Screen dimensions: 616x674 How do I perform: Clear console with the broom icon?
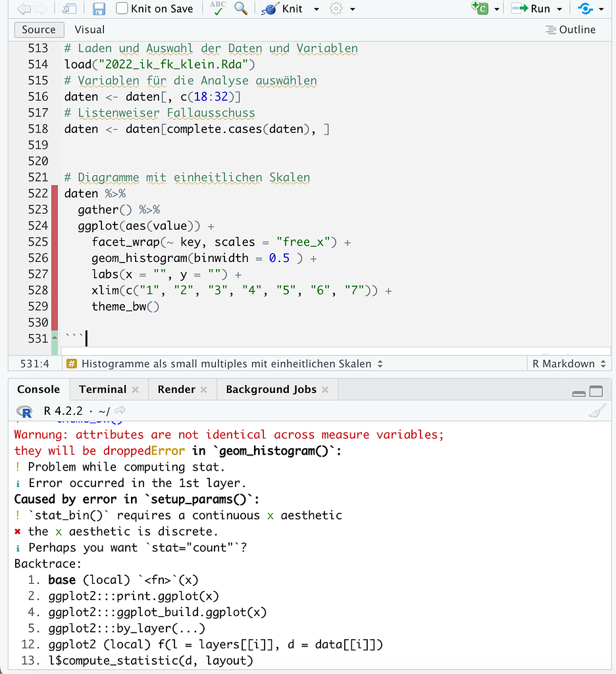[x=597, y=412]
